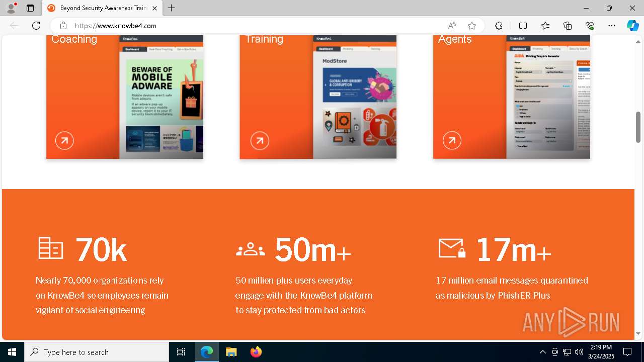Screen dimensions: 644x362
Task: Open the Favorites list
Action: 545,26
